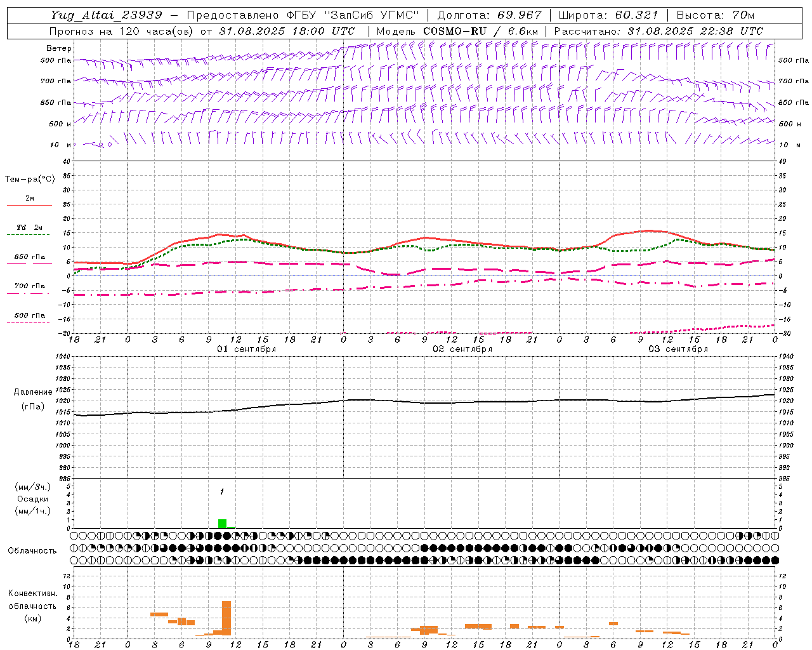812x650 pixels.
Task: Click the Облачность cloudiness label
Action: [x=32, y=551]
